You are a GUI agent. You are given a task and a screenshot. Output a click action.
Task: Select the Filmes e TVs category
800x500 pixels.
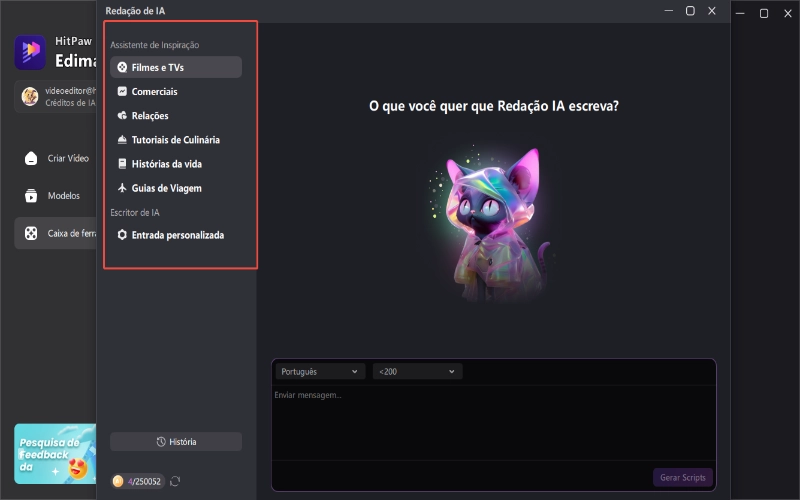coord(176,67)
